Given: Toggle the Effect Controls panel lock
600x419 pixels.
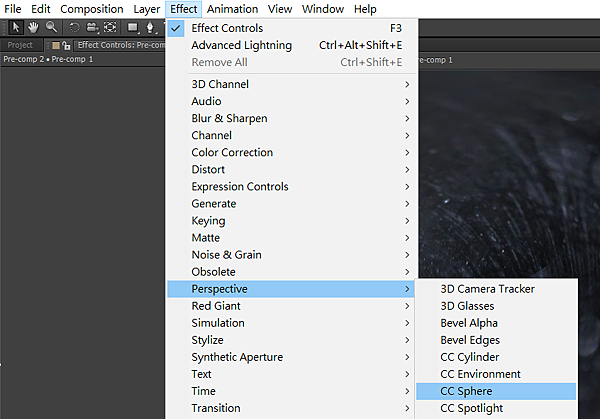Looking at the screenshot, I should tap(66, 45).
